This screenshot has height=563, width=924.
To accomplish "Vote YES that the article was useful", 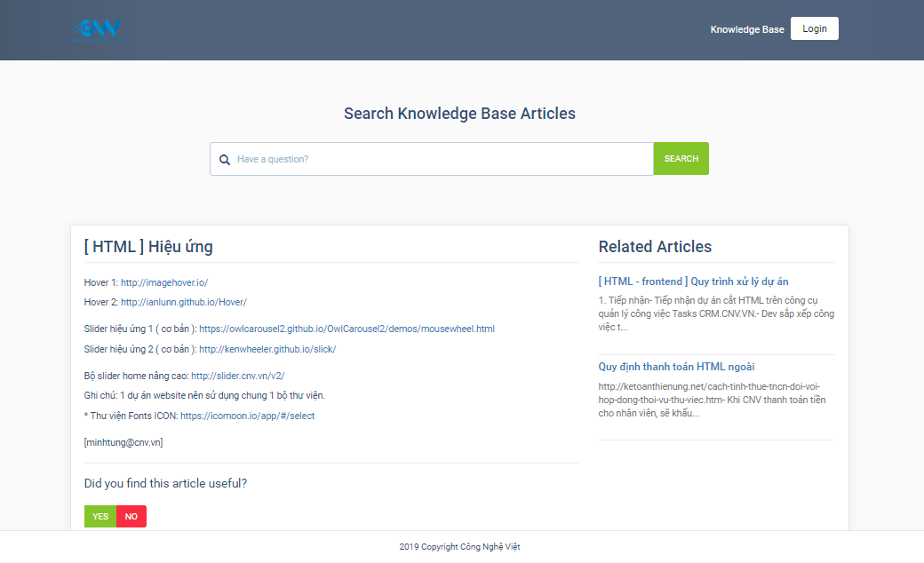I will click(100, 517).
